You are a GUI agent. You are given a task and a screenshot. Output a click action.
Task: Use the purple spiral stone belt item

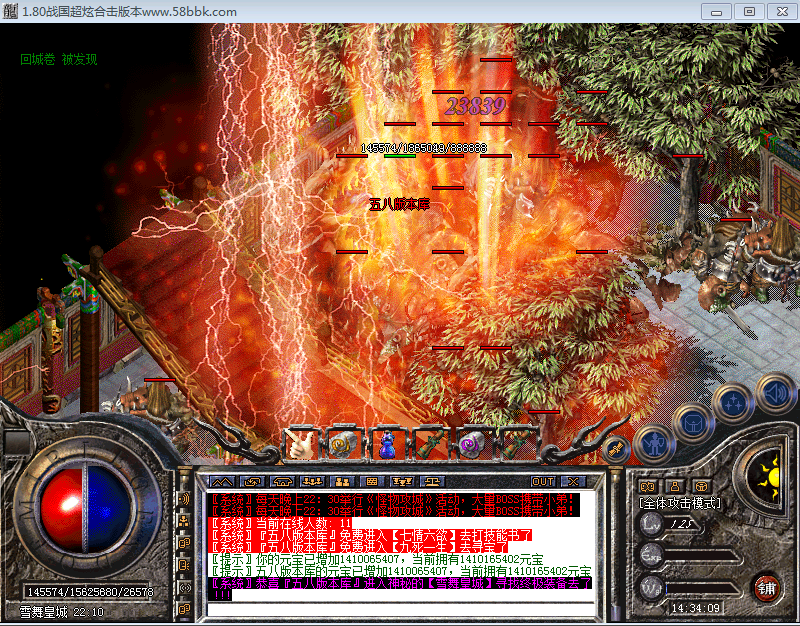(473, 445)
